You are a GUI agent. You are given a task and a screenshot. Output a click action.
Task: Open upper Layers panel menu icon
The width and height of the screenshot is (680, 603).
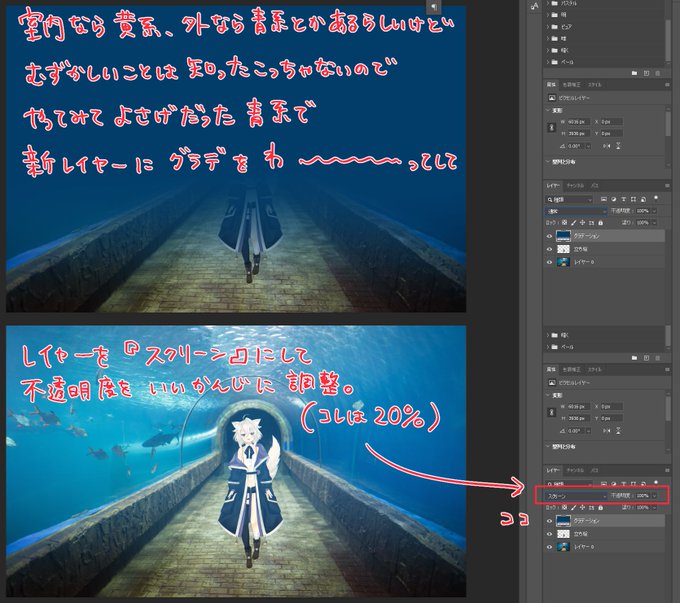click(667, 186)
